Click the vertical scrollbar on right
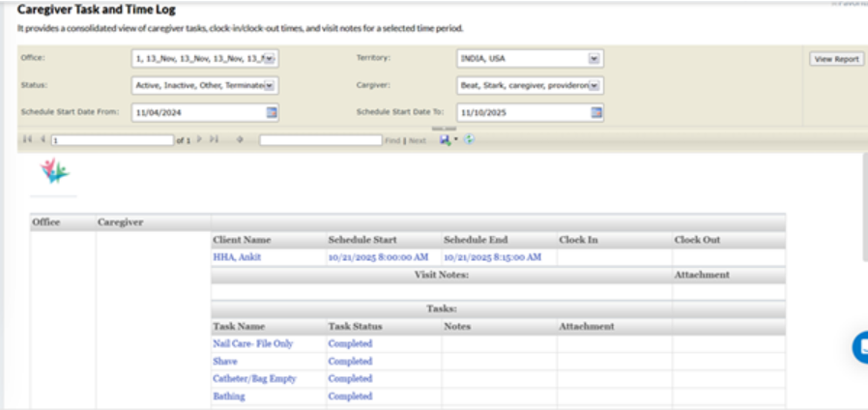868x410 pixels. click(865, 205)
